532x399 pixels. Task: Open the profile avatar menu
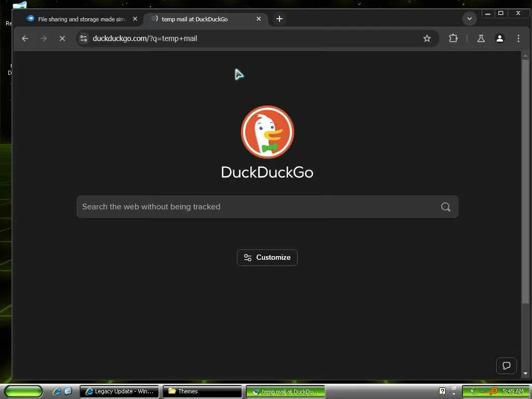(499, 38)
